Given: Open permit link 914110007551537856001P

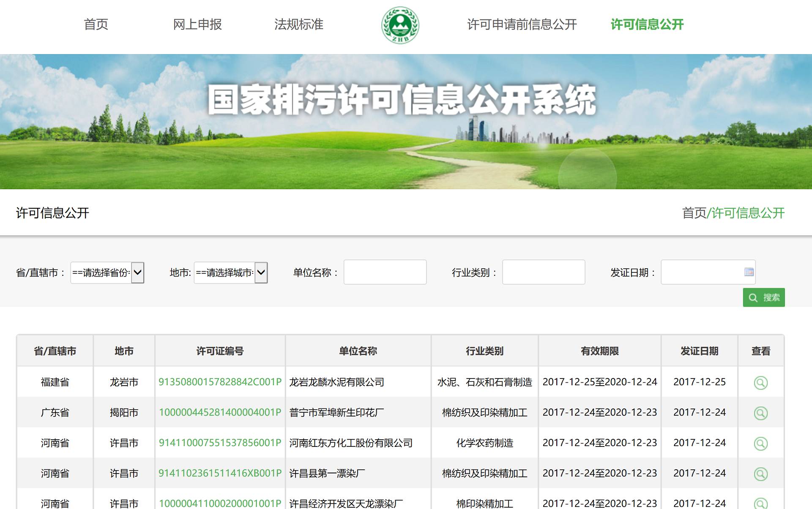Looking at the screenshot, I should 220,443.
